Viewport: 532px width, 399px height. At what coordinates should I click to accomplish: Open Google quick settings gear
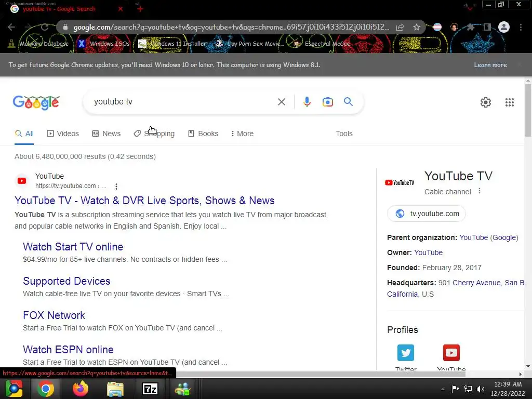tap(486, 102)
